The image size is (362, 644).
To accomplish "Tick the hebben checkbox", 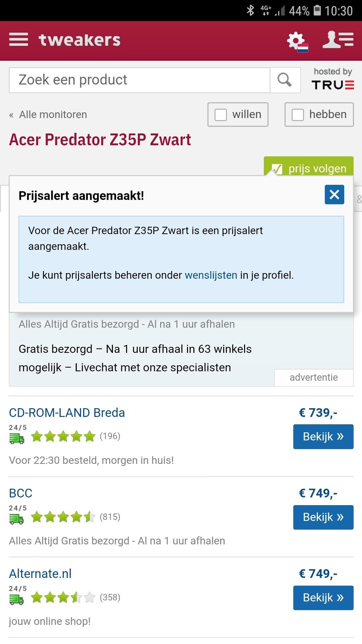I will (298, 115).
